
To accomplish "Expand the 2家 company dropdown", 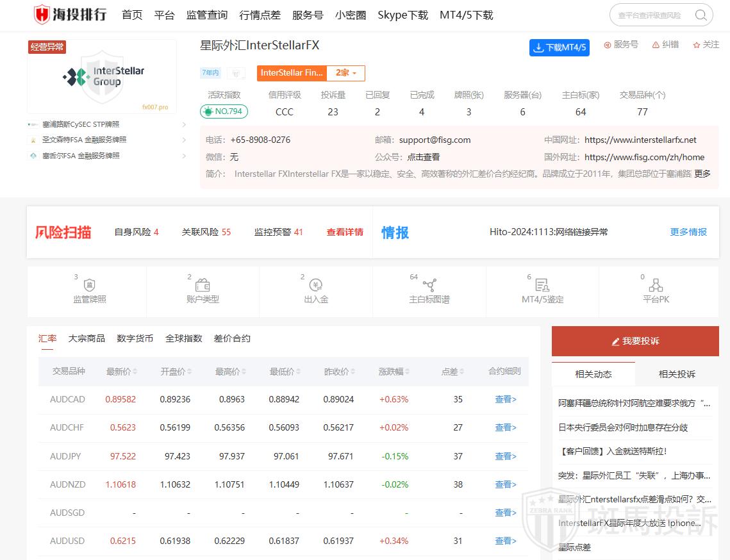I will [346, 73].
